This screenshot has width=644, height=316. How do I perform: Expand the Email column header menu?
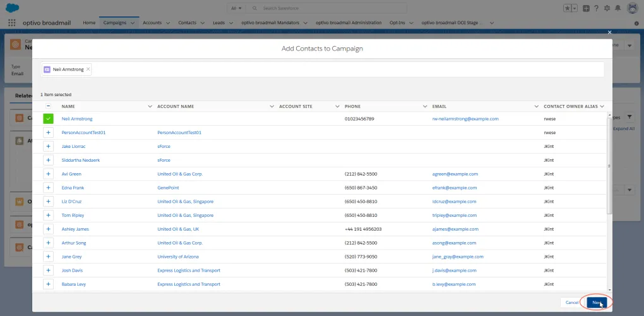(537, 106)
